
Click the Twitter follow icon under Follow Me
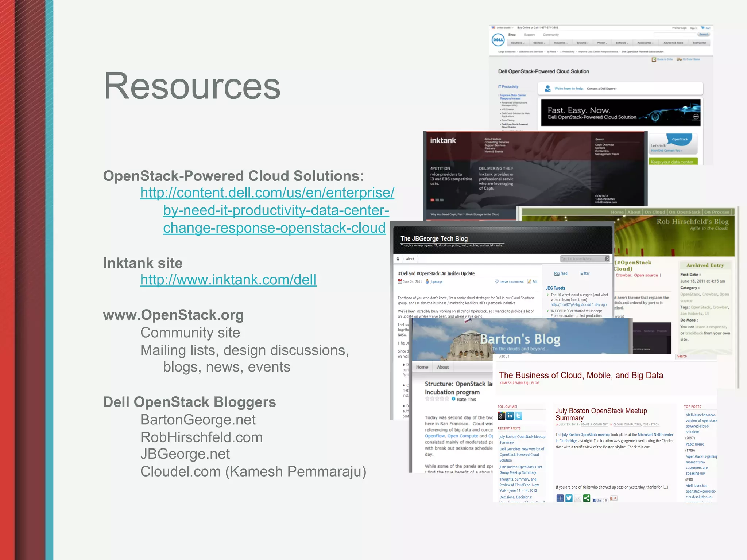point(518,416)
